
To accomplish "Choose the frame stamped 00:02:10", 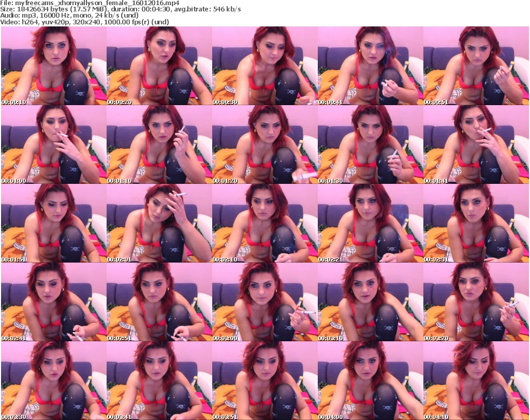I will click(264, 223).
